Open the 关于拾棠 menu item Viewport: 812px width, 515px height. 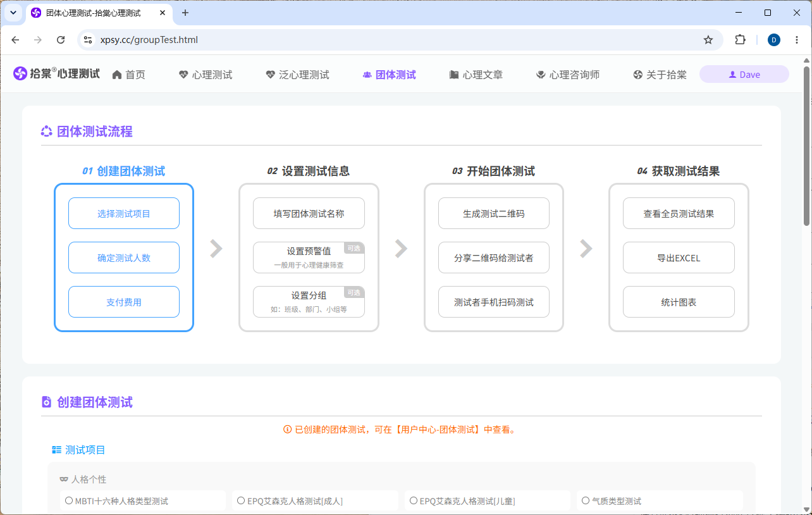660,75
